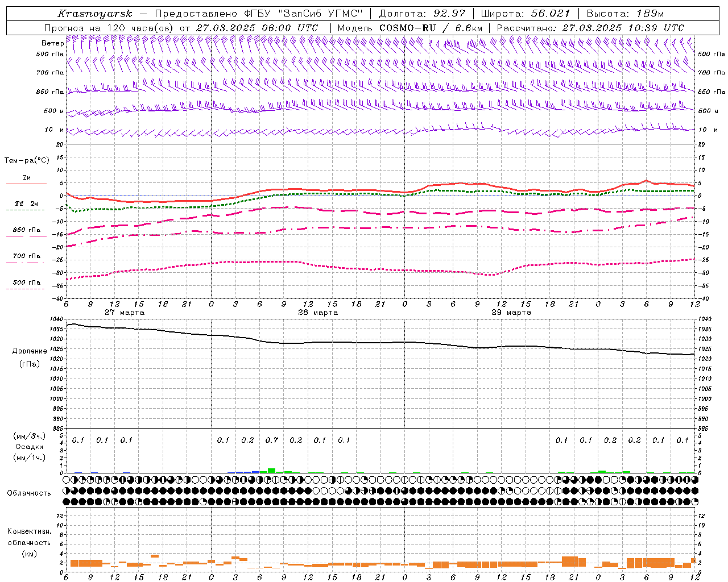Select the 27 марта date label
Screen dimensions: 728x582
[125, 313]
